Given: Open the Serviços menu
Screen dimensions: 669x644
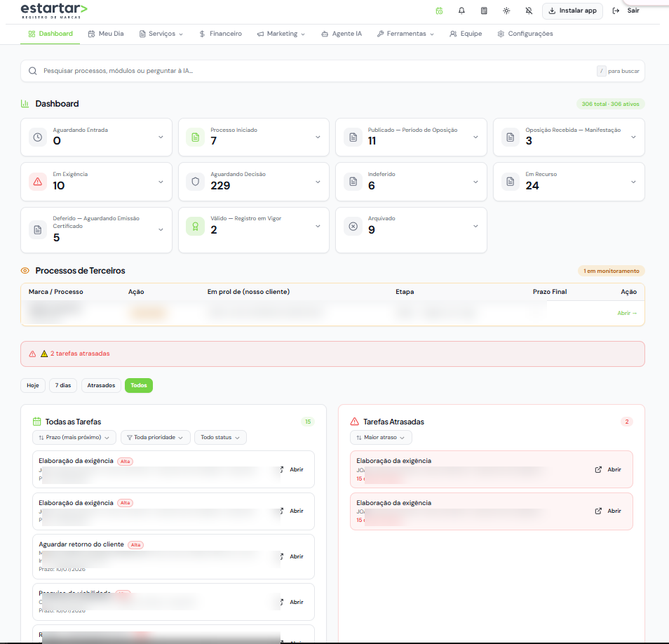Looking at the screenshot, I should (x=161, y=34).
